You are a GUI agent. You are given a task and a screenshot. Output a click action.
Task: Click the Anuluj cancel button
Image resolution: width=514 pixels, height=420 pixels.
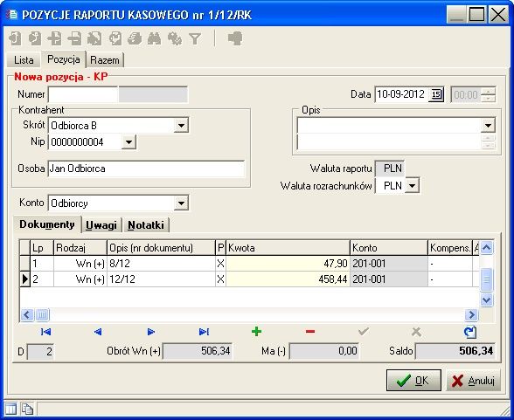pos(474,381)
